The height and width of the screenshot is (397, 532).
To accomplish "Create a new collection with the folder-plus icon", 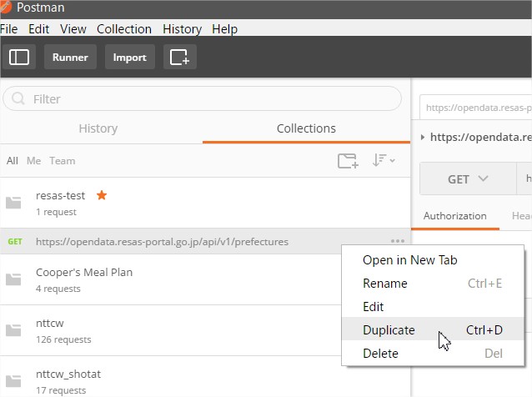I will tap(348, 161).
